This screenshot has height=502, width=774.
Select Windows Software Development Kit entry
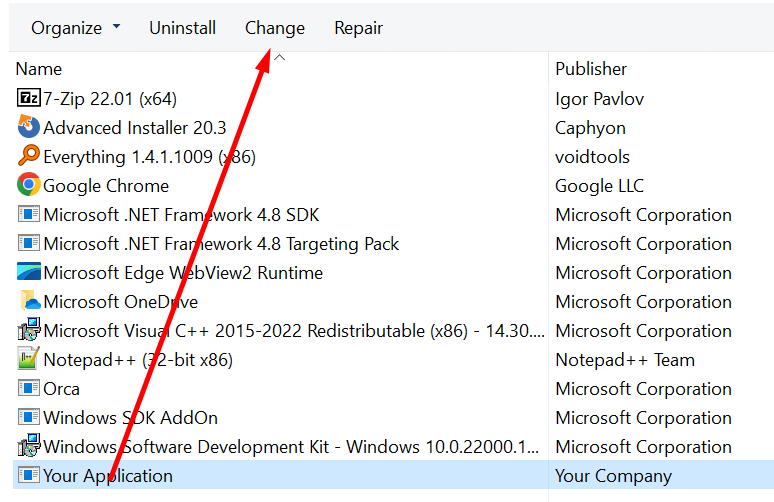pos(291,447)
